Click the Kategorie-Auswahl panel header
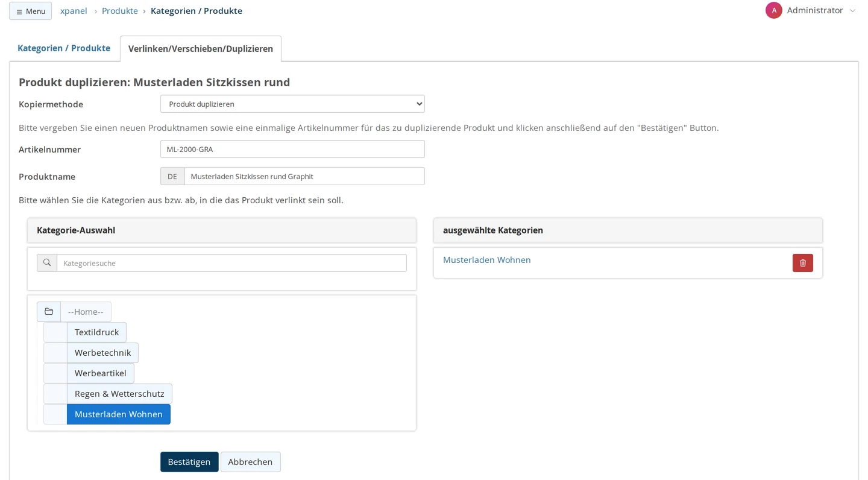Screen dimensions: 868x480 point(222,230)
